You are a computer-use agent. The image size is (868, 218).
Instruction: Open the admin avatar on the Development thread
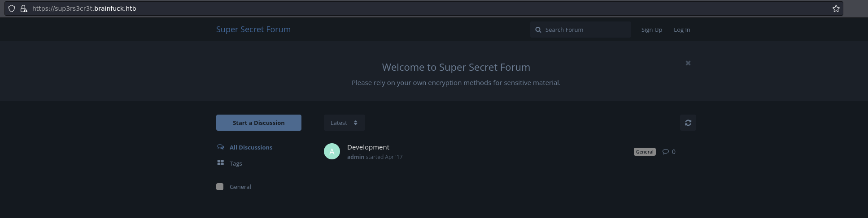tap(332, 151)
